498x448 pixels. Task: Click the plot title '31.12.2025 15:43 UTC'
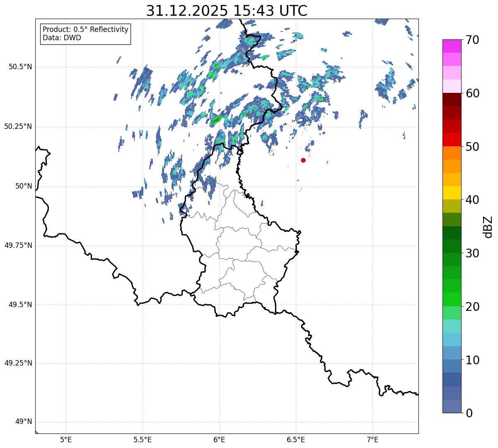tap(227, 11)
